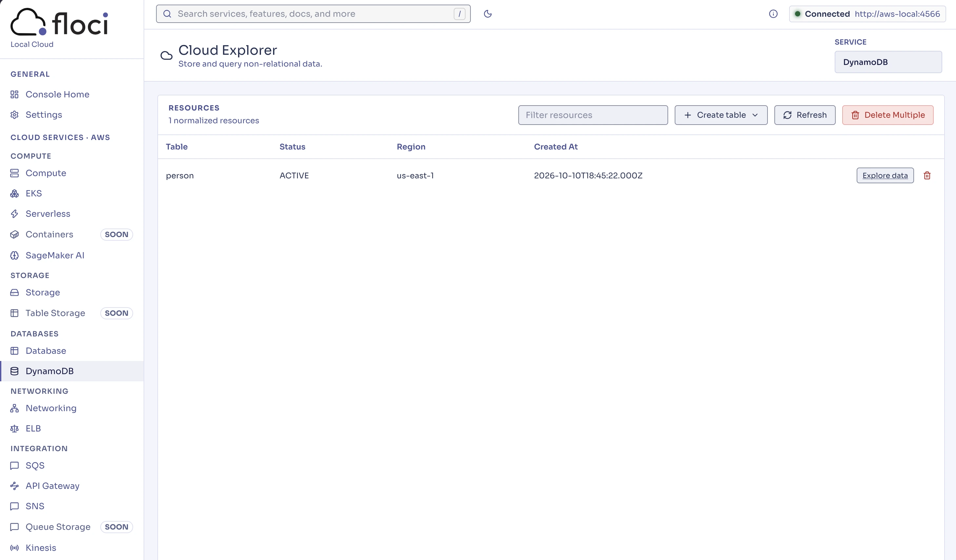The width and height of the screenshot is (956, 560).
Task: Focus the search services field
Action: (313, 14)
